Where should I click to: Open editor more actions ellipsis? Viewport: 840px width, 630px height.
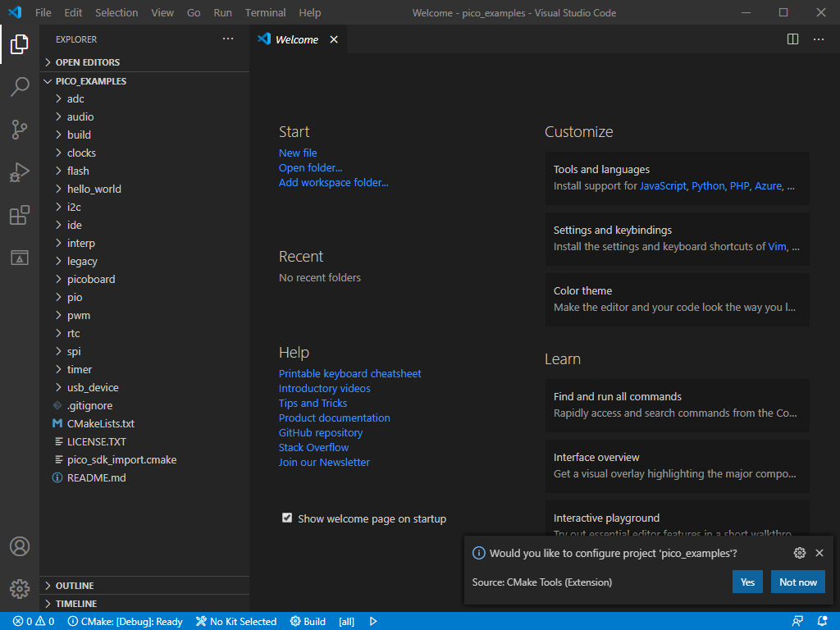pos(819,39)
